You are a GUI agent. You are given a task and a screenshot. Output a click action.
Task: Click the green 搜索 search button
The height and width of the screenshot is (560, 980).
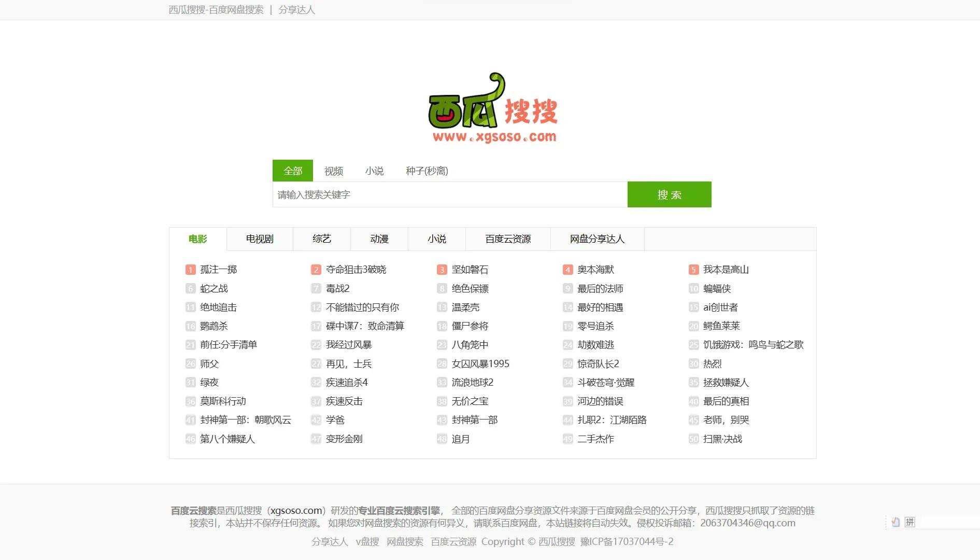pyautogui.click(x=669, y=194)
